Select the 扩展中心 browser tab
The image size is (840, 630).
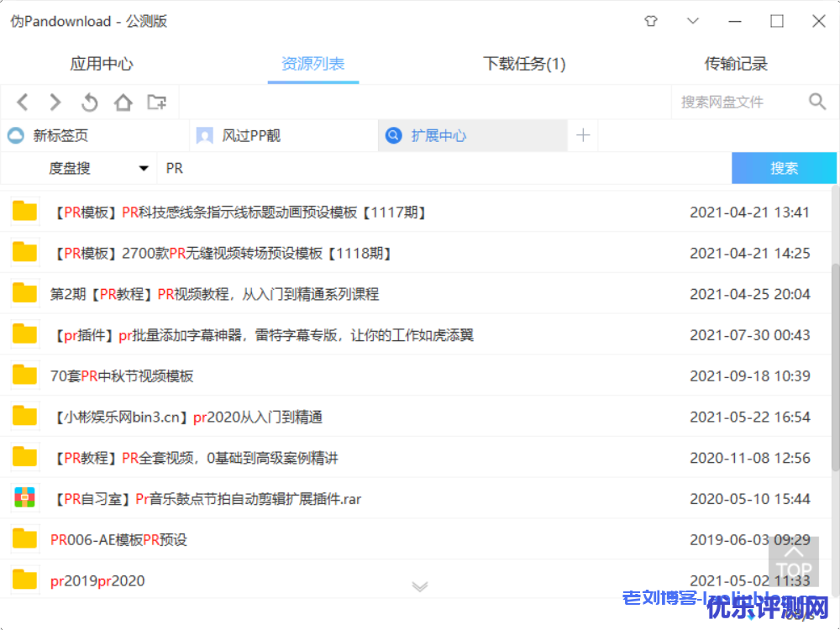[x=472, y=135]
